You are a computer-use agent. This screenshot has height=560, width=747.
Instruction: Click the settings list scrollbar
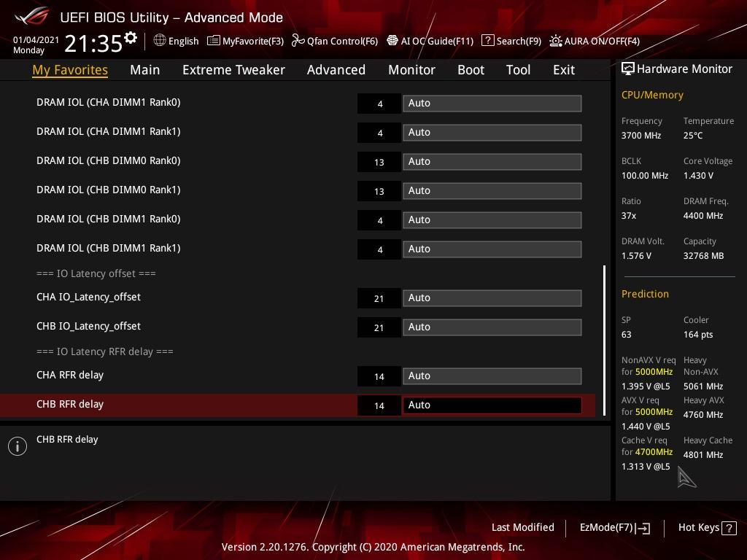[x=604, y=341]
